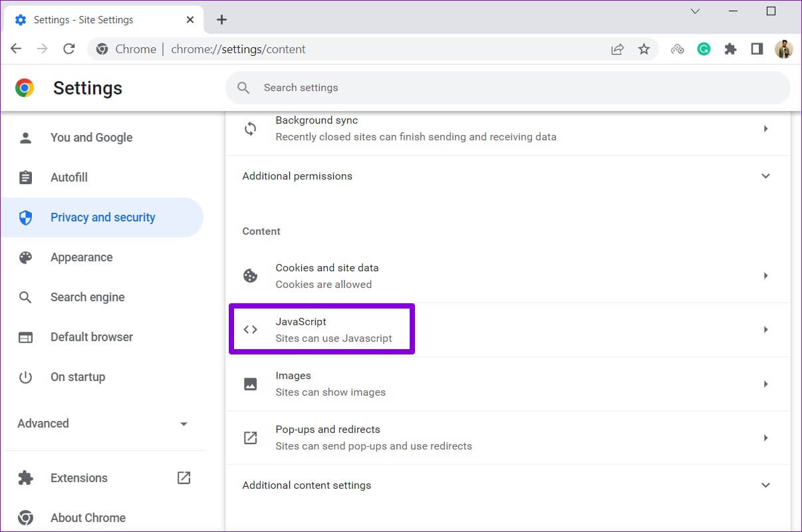Viewport: 802px width, 532px height.
Task: Open the Extensions puzzle icon in toolbar
Action: [730, 49]
